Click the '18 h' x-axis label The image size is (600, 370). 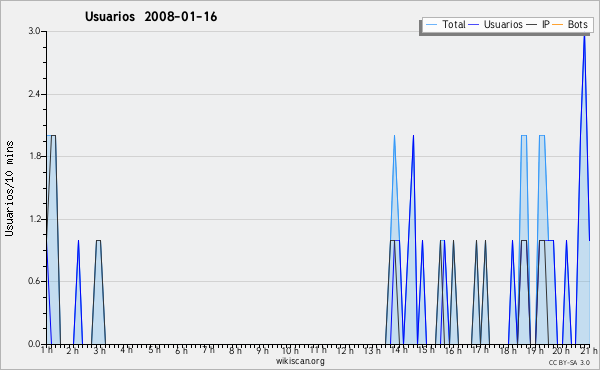508,350
